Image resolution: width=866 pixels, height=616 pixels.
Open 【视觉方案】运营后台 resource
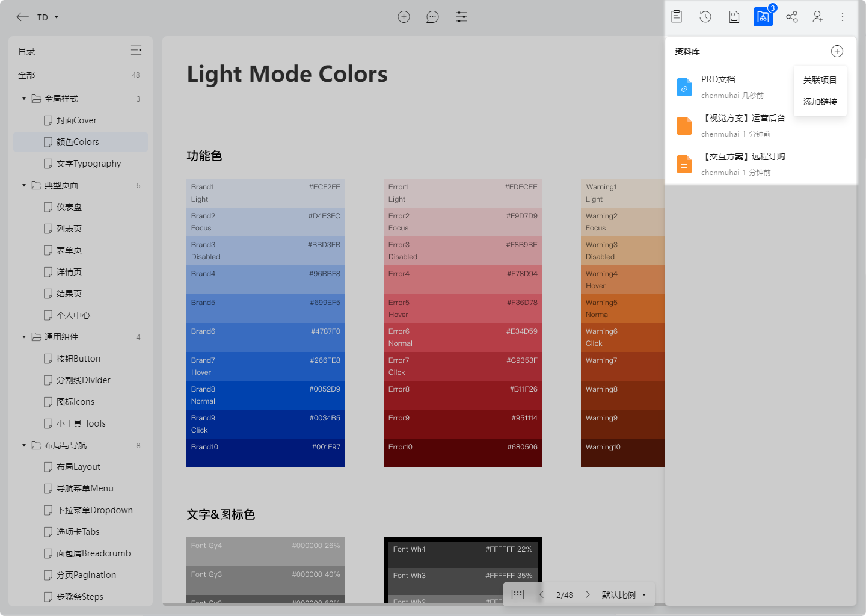point(743,118)
